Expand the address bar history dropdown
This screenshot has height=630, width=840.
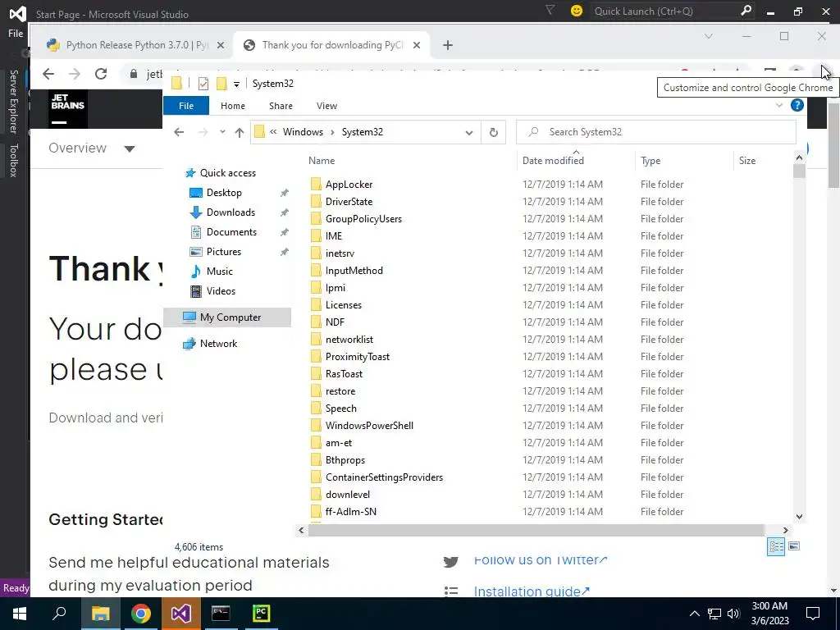tap(468, 133)
